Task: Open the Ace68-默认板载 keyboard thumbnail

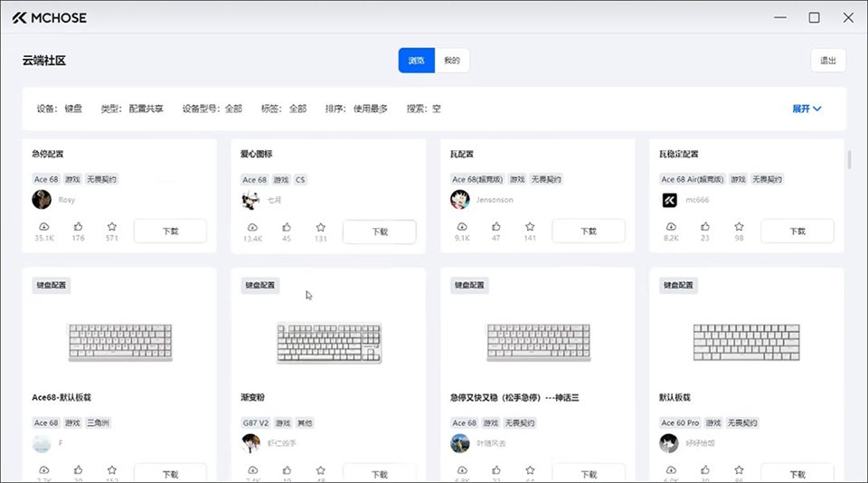Action: [120, 343]
